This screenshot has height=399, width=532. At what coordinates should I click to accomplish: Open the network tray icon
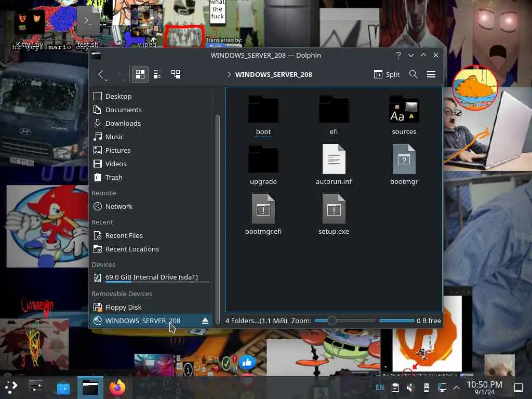[x=442, y=388]
